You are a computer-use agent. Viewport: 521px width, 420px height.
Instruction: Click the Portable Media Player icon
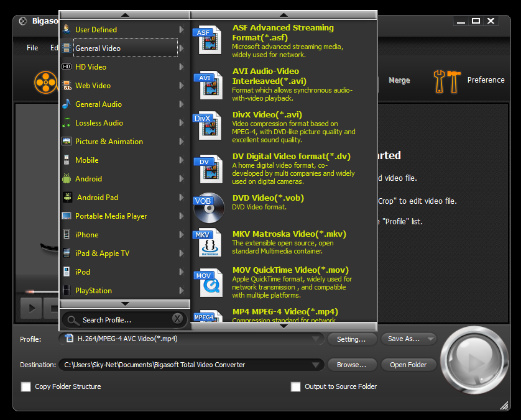[x=67, y=216]
